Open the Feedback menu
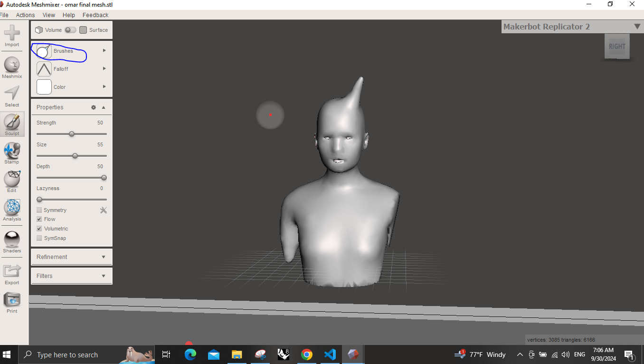The image size is (644, 364). 95,15
